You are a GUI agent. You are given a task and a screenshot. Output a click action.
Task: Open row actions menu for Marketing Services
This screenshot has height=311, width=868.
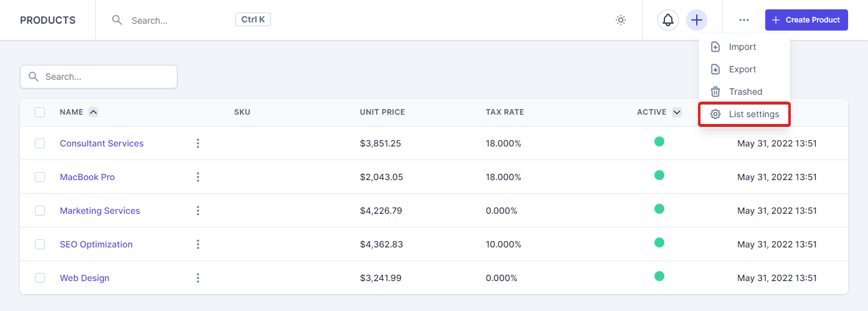click(x=198, y=211)
